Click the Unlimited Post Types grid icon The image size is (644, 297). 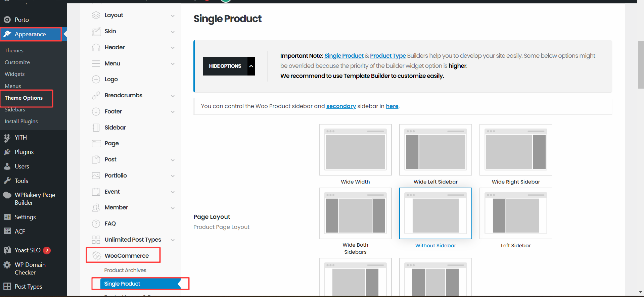pyautogui.click(x=96, y=240)
